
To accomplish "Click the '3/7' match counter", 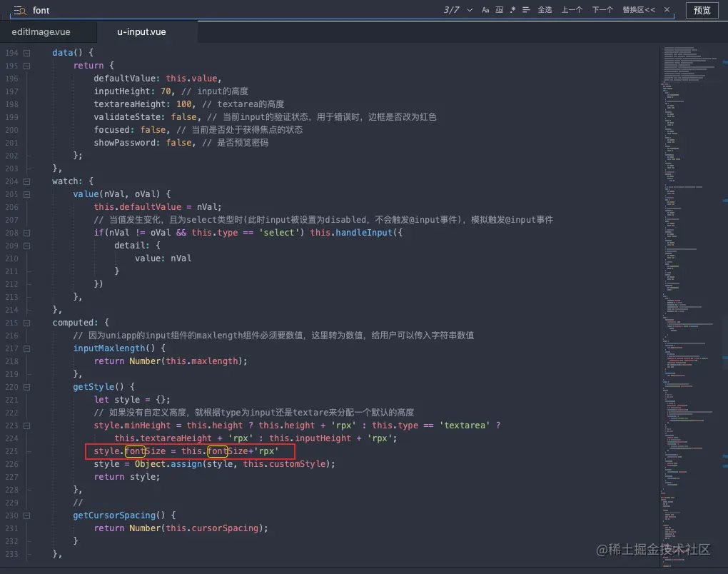I will tap(451, 10).
